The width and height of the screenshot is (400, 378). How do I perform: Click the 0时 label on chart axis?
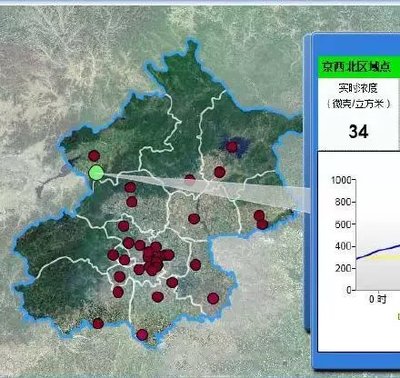[378, 299]
